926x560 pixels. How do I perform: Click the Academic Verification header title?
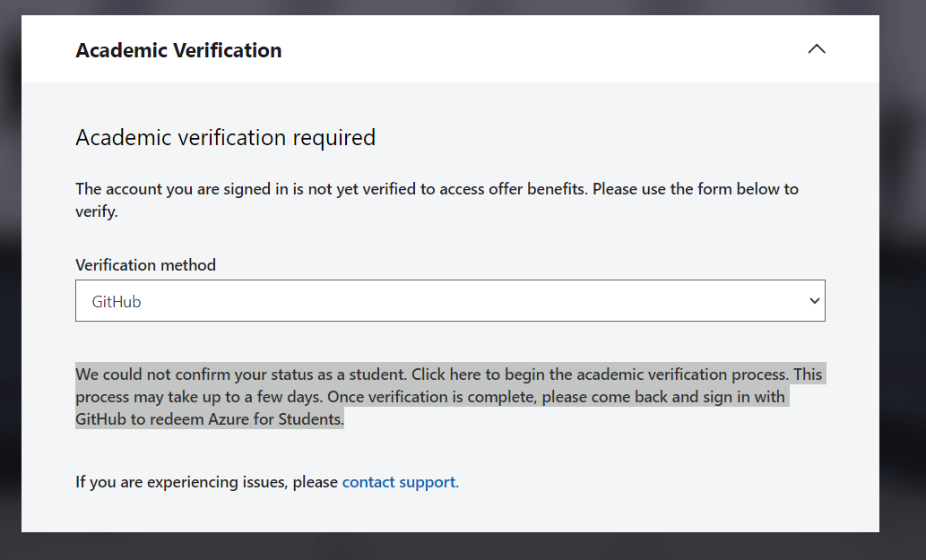pos(177,50)
